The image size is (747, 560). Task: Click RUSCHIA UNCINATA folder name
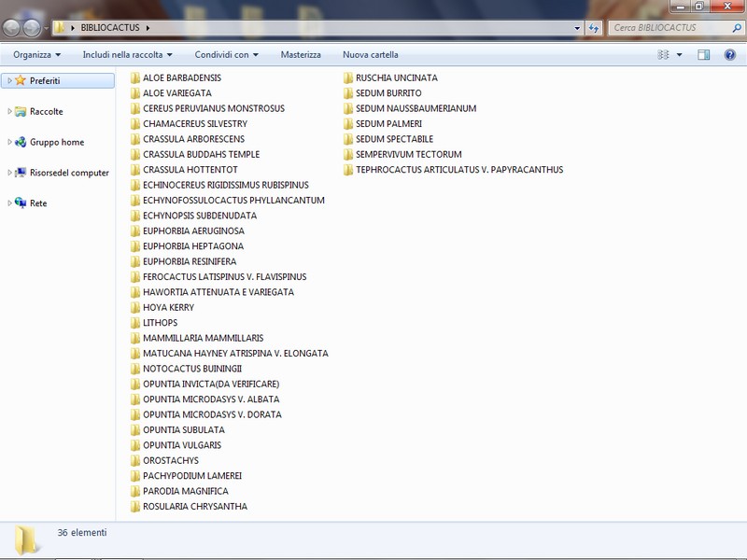coord(396,77)
